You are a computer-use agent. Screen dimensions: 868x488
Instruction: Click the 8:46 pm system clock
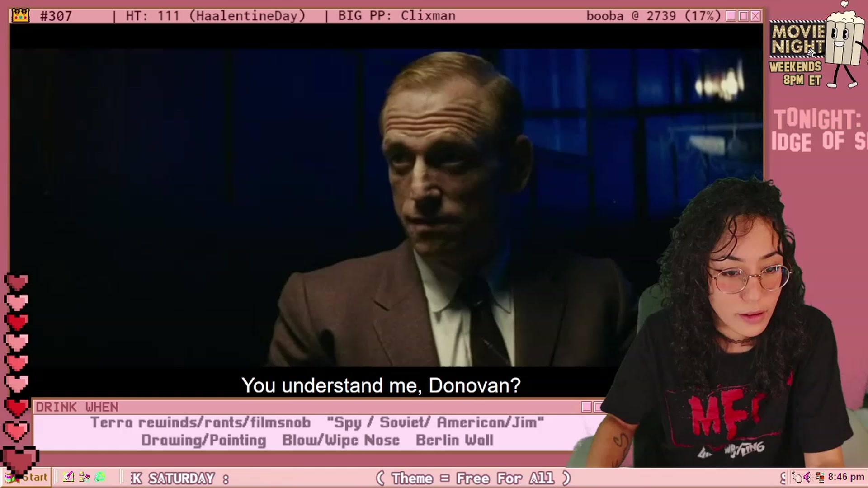coord(846,477)
